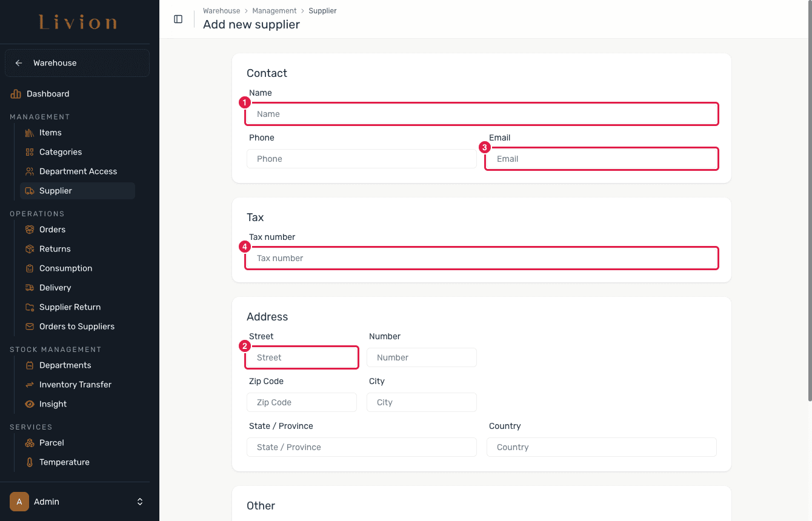The width and height of the screenshot is (812, 521).
Task: Click the Supplier Return folder icon
Action: click(29, 307)
